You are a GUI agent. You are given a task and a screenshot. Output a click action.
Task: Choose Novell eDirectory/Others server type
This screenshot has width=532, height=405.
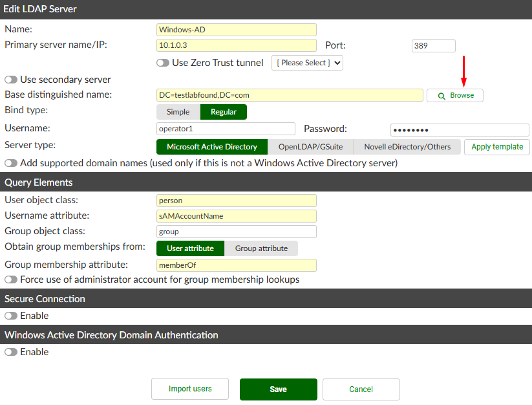(407, 146)
